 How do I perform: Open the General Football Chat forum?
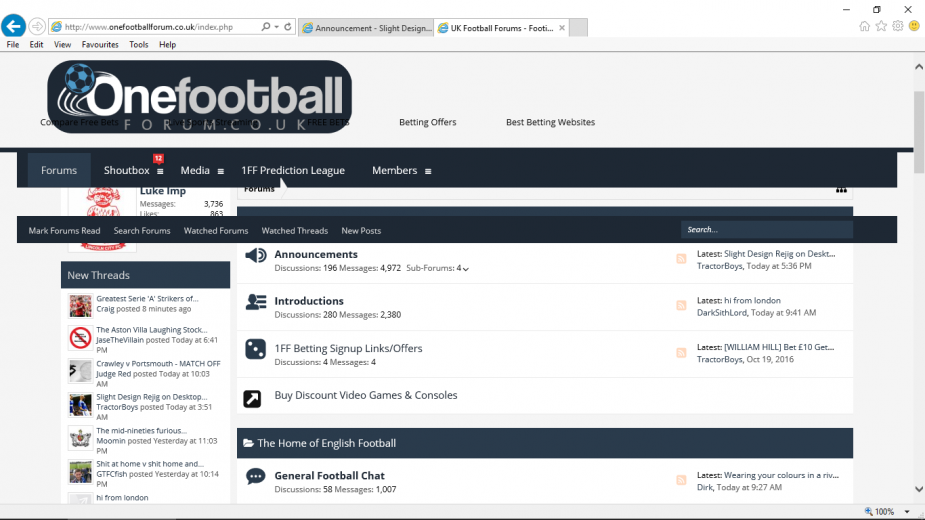tap(329, 476)
